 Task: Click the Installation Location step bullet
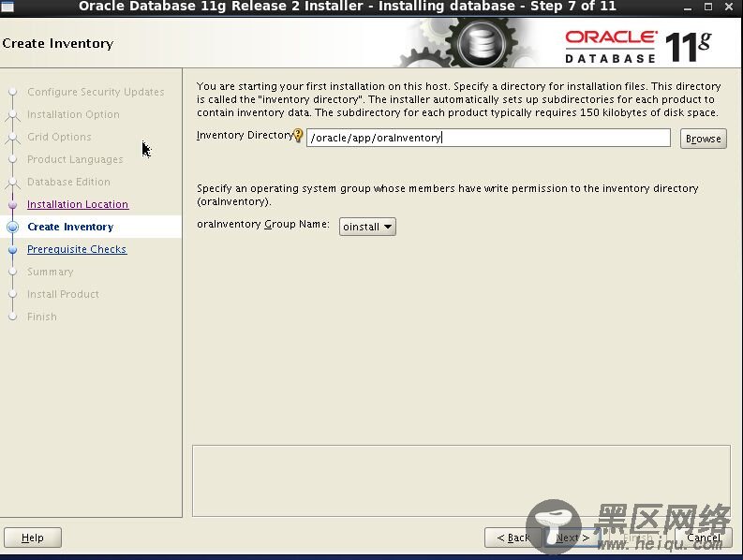pyautogui.click(x=13, y=205)
